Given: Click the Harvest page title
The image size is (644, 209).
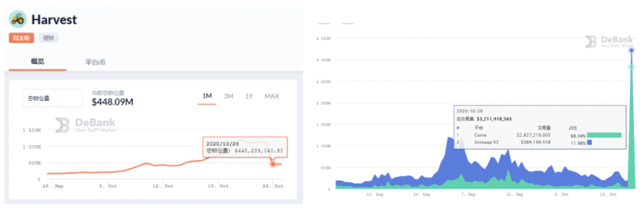Looking at the screenshot, I should [x=54, y=20].
